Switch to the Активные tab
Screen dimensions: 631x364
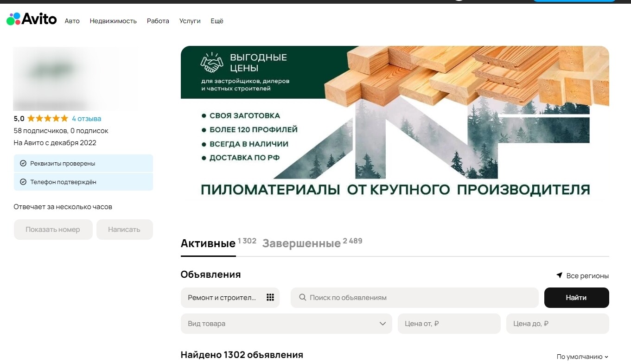click(x=208, y=243)
